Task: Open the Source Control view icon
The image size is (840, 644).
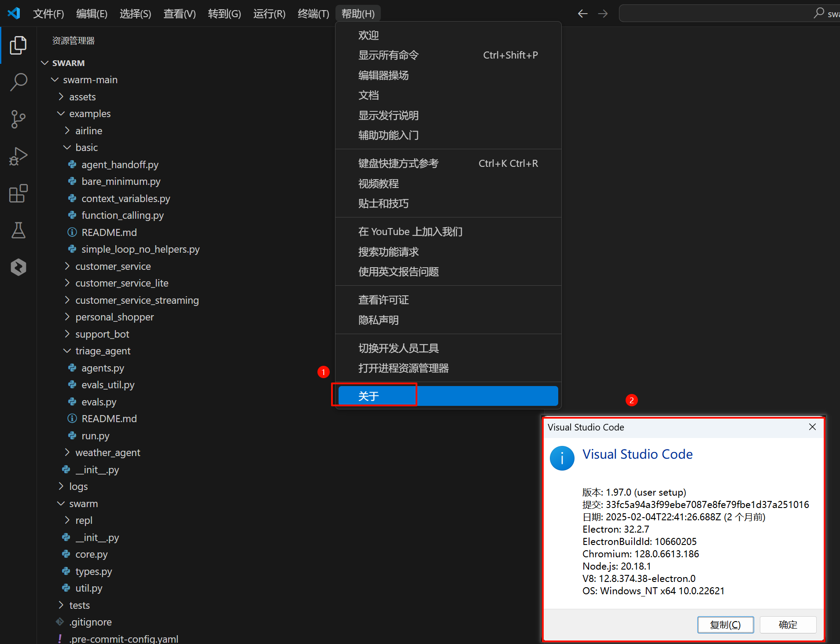Action: [x=18, y=119]
